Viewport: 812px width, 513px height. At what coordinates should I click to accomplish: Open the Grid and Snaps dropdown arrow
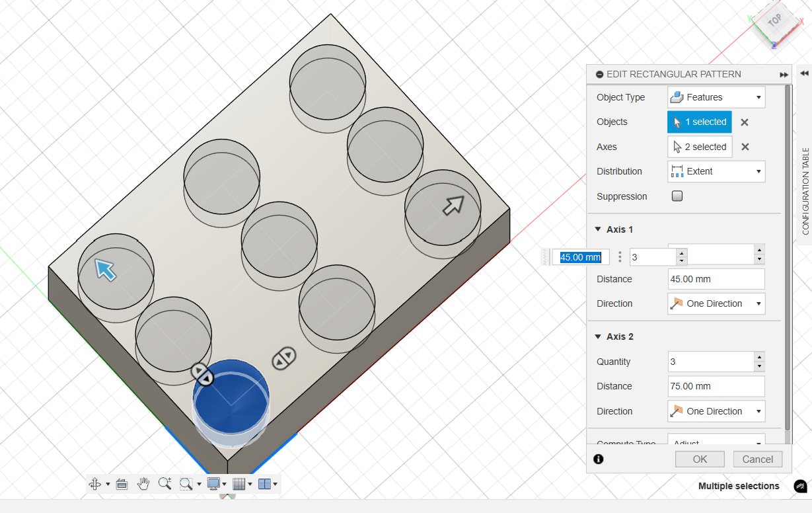[x=250, y=484]
